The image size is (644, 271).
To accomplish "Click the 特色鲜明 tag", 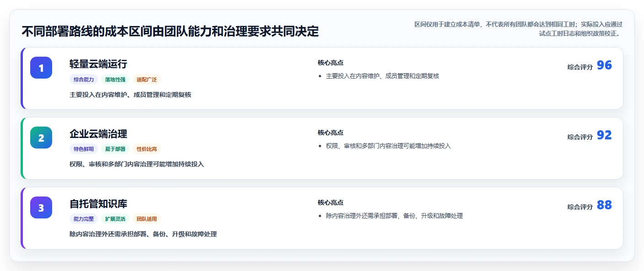I will (x=84, y=149).
